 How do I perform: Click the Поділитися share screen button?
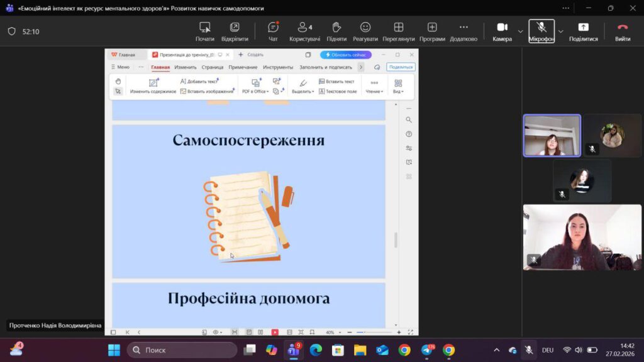coord(583,31)
